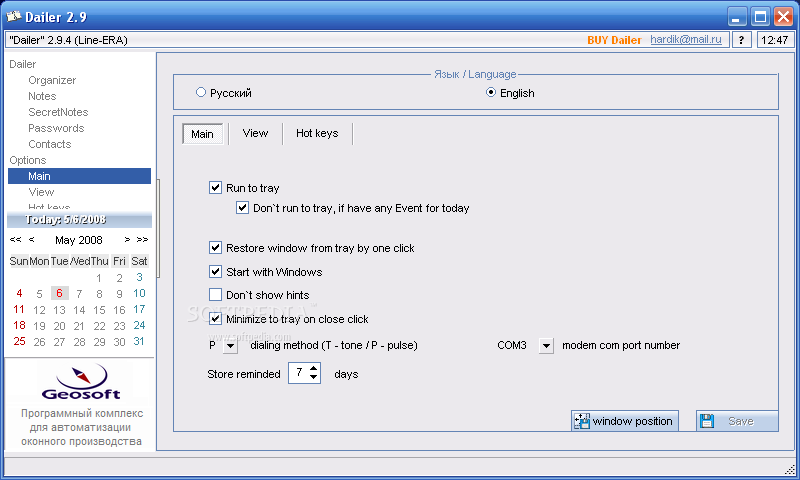This screenshot has height=480, width=800.
Task: Select Dailer in the sidebar tree
Action: [x=22, y=64]
